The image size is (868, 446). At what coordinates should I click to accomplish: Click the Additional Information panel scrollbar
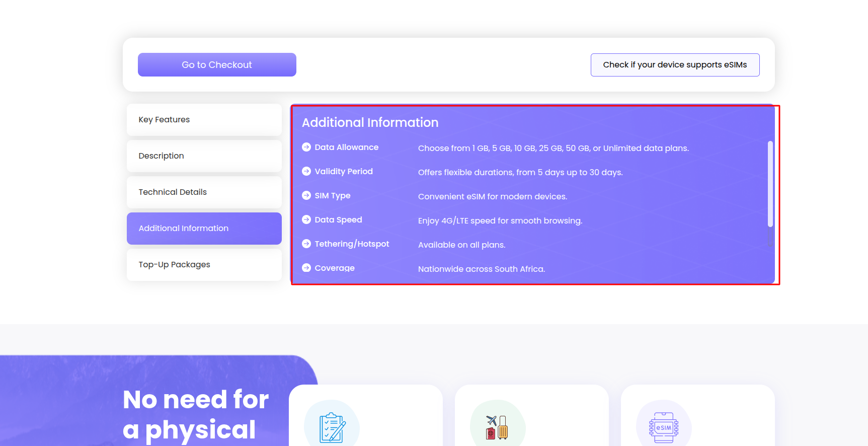coord(770,184)
